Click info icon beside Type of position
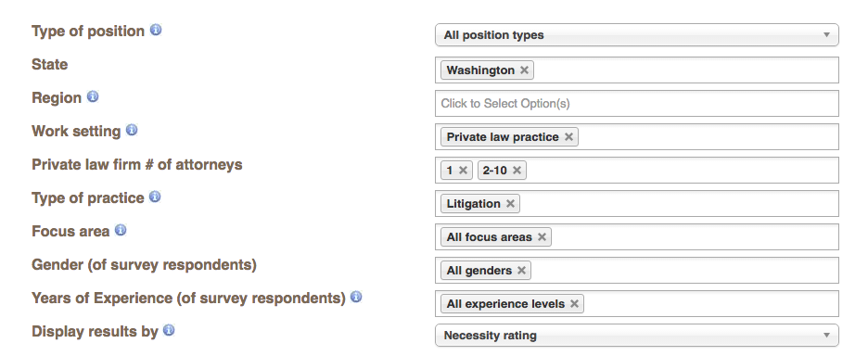Screen dimensions: 868x356 click(x=156, y=30)
